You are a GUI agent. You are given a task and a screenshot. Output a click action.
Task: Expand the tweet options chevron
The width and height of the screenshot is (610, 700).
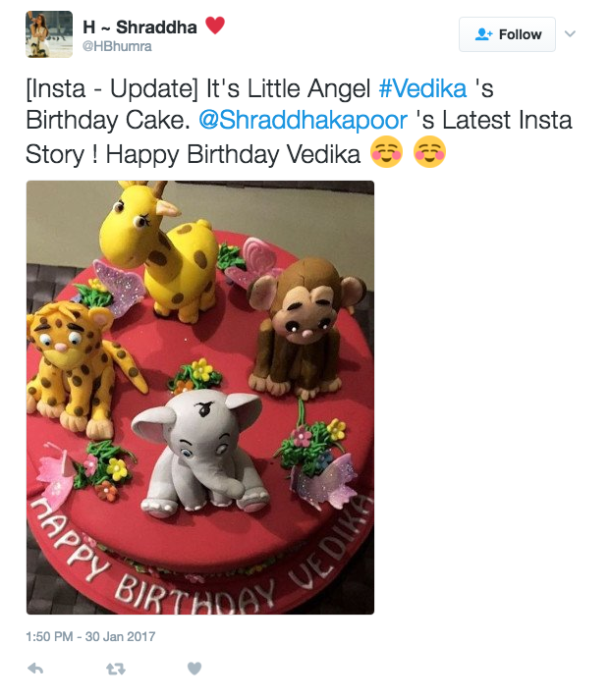pyautogui.click(x=571, y=34)
